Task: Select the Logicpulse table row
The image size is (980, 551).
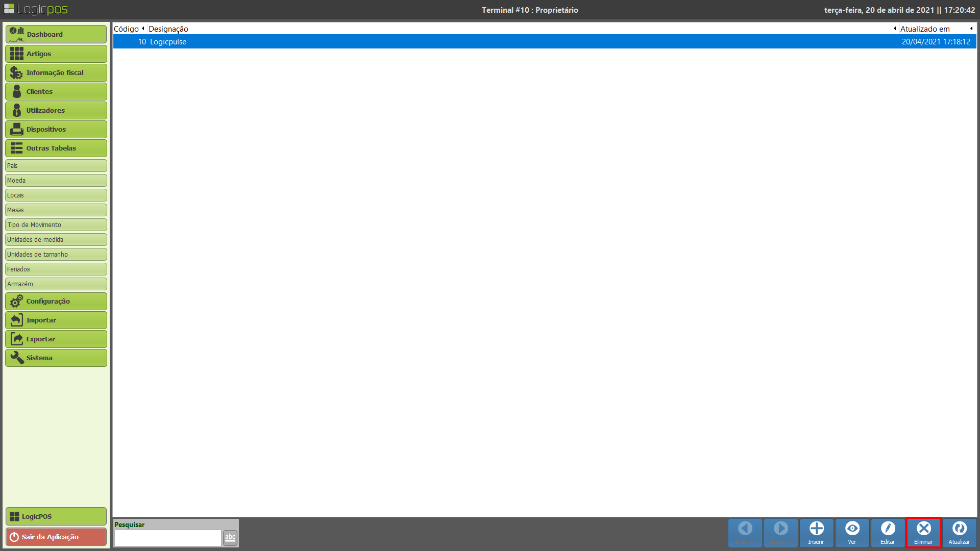Action: [544, 42]
